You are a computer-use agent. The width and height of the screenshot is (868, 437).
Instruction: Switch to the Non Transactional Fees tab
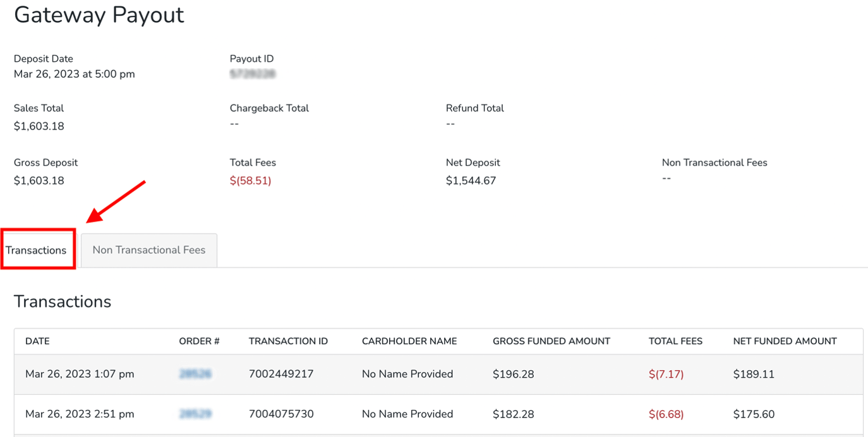point(148,250)
